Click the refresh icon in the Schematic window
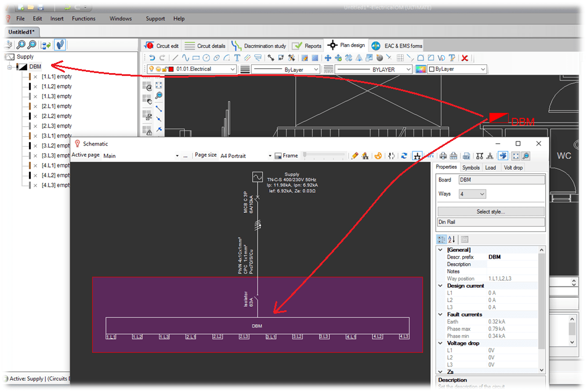Screen dimensions: 587x392 click(404, 155)
